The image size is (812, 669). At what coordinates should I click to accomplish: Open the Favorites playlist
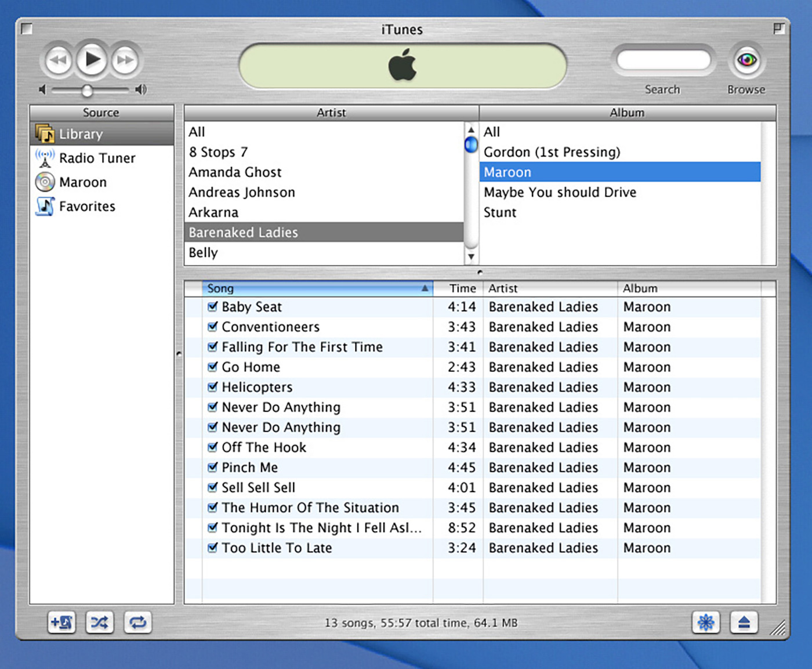pos(101,206)
